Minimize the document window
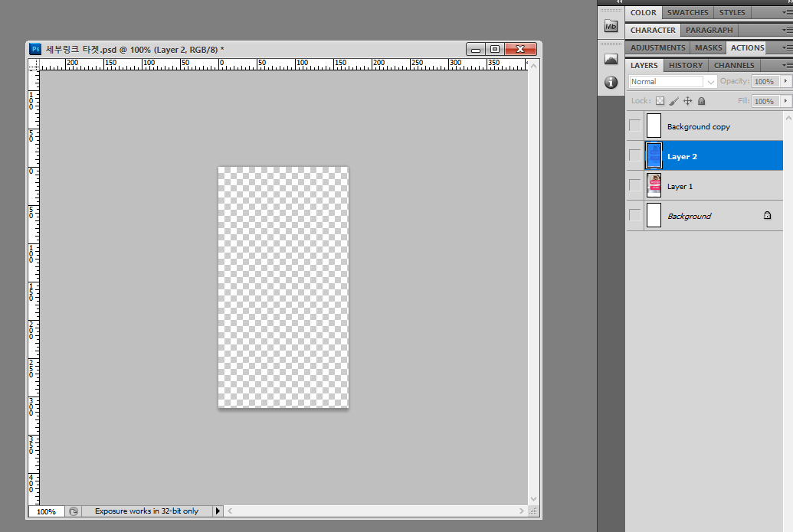Image resolution: width=793 pixels, height=532 pixels. coord(475,49)
